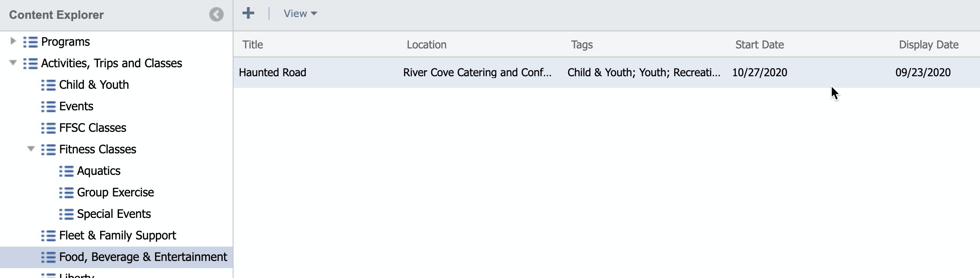980x278 pixels.
Task: Click the list icon beside Programs
Action: pos(31,42)
